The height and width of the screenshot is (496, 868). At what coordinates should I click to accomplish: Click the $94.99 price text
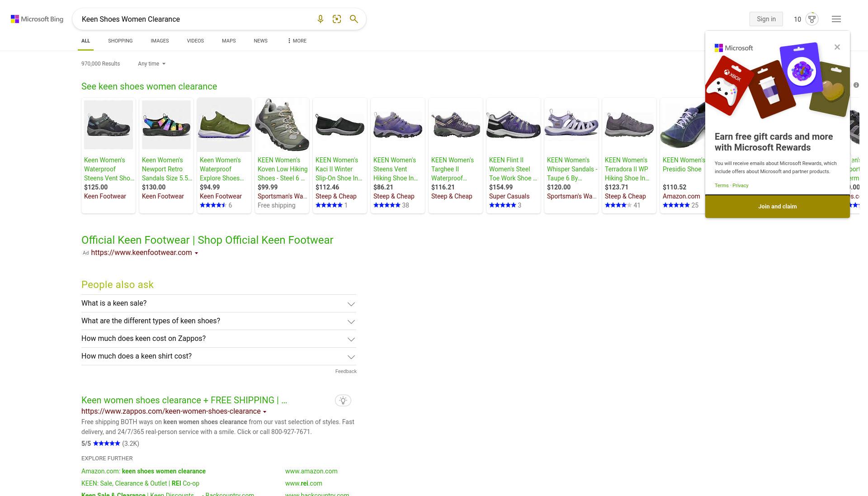tap(210, 187)
